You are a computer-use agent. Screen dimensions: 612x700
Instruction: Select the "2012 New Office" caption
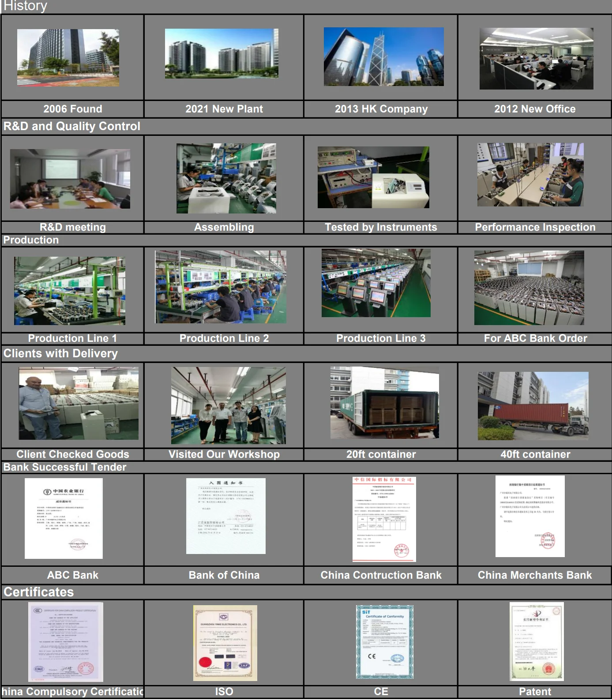[x=535, y=109]
